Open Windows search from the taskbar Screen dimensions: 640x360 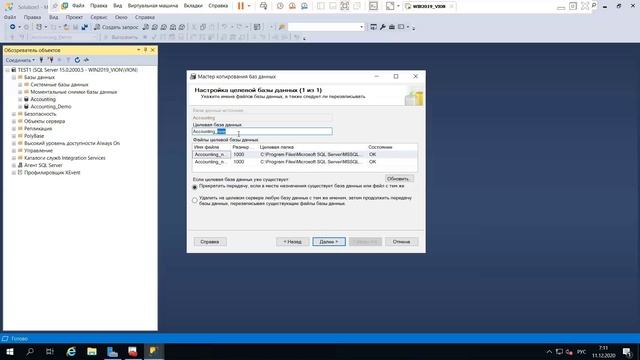30,351
